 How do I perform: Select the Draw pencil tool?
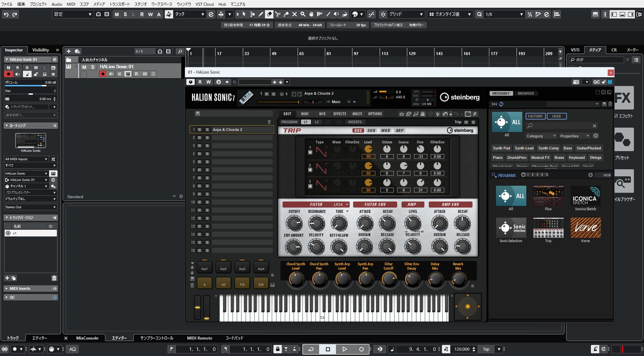click(x=261, y=14)
